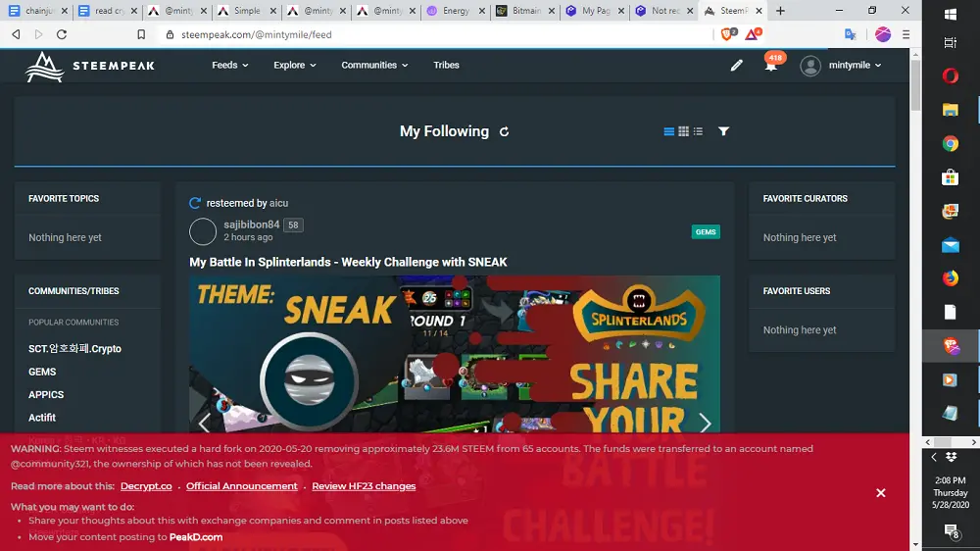Open Firefox from the taskbar
The height and width of the screenshot is (551, 980).
(950, 277)
